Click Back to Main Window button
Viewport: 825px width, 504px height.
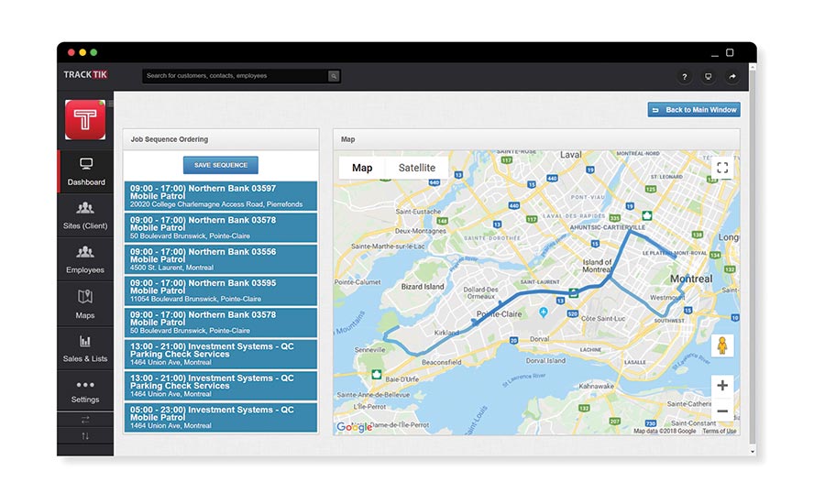pyautogui.click(x=694, y=110)
